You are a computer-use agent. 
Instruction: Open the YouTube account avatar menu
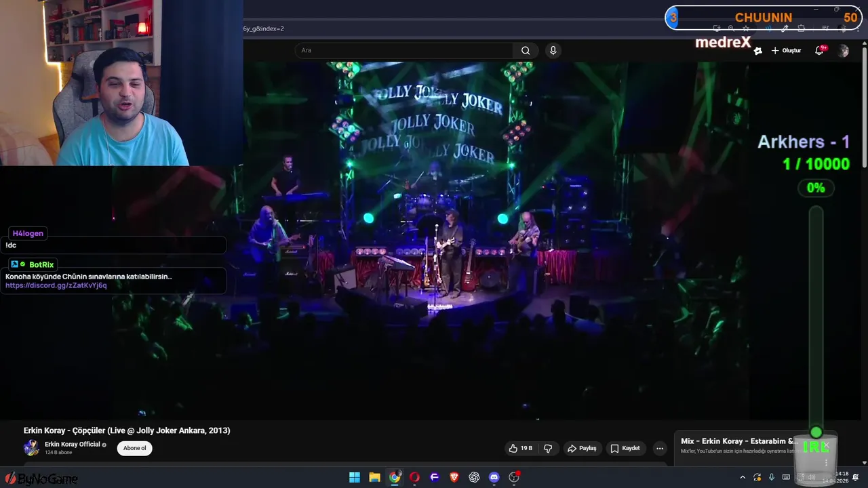(843, 51)
